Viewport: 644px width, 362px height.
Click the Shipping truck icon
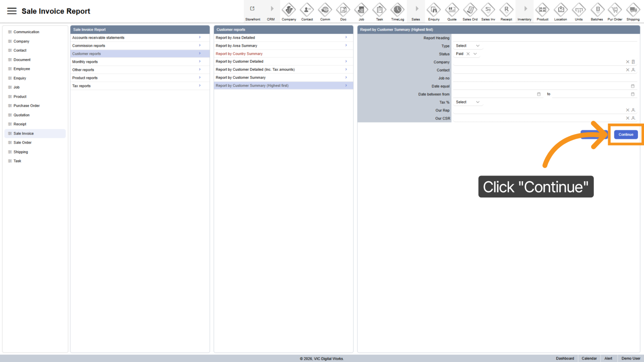tap(632, 10)
